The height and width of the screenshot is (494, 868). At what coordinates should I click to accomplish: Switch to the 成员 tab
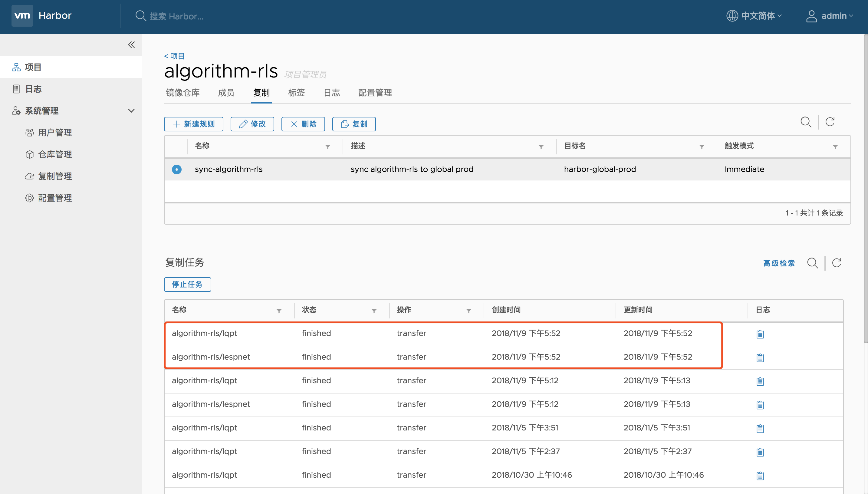tap(226, 93)
